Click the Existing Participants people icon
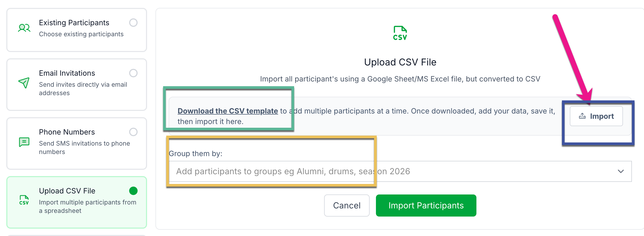Image resolution: width=644 pixels, height=236 pixels. pos(24,28)
